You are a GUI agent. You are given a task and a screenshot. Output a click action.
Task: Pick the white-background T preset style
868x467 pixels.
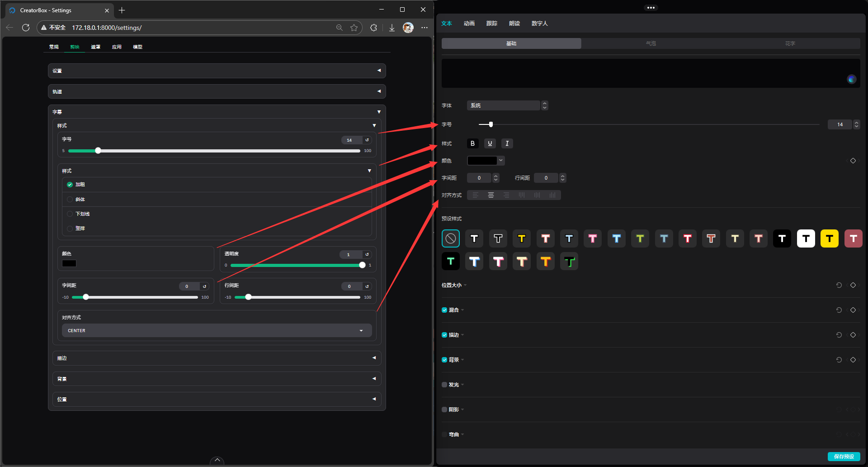pos(806,238)
